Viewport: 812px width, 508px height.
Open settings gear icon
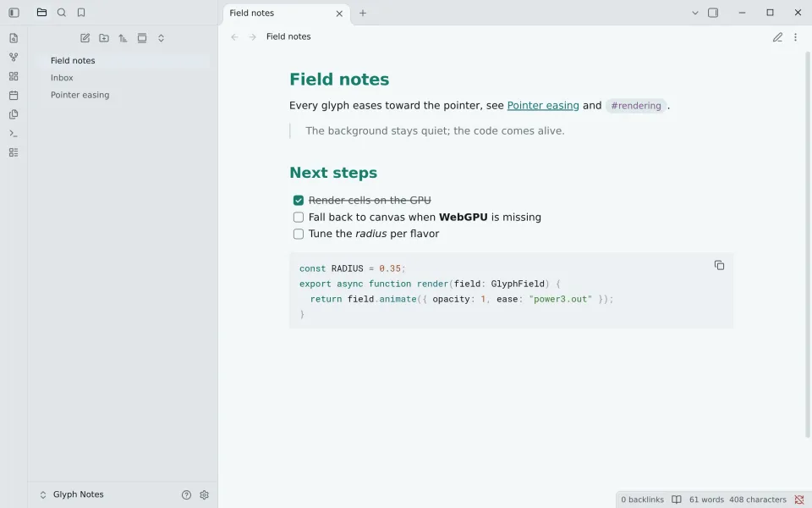(204, 495)
